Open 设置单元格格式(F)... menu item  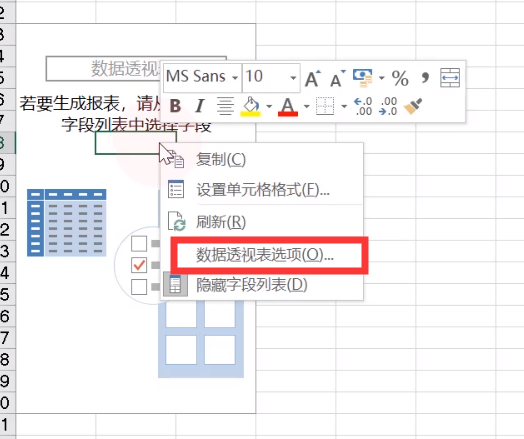pyautogui.click(x=262, y=190)
